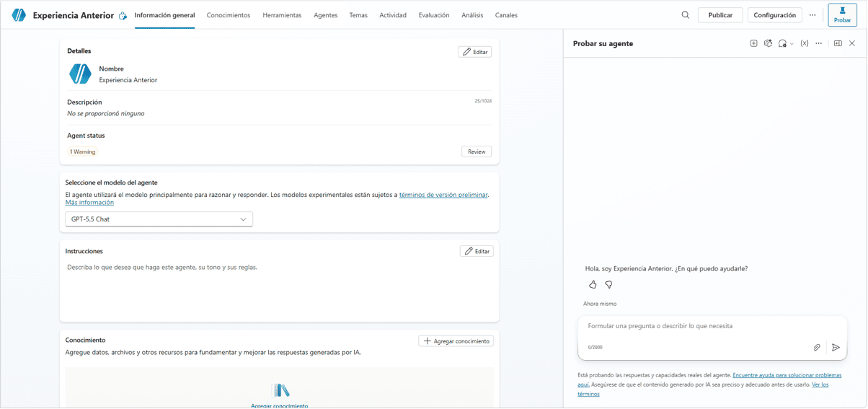868x409 pixels.
Task: Open the Actividad tab
Action: point(393,15)
